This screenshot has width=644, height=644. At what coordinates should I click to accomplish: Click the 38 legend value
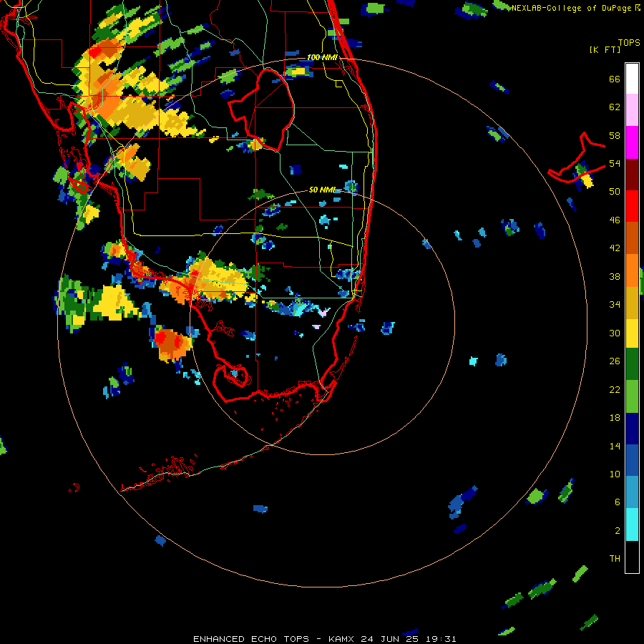[x=615, y=276]
